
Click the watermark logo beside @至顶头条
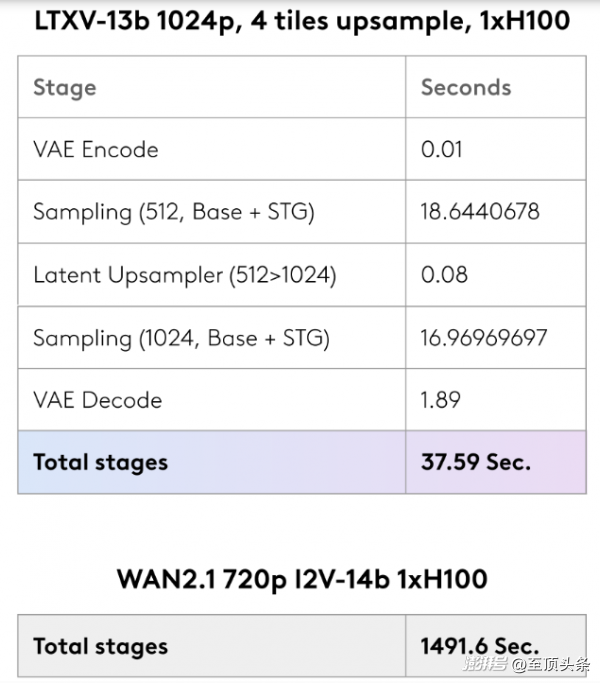click(485, 664)
